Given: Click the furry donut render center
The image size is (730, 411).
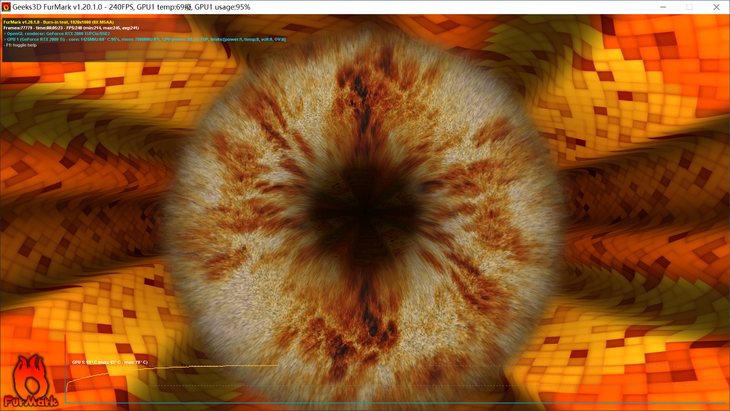Looking at the screenshot, I should [x=365, y=213].
